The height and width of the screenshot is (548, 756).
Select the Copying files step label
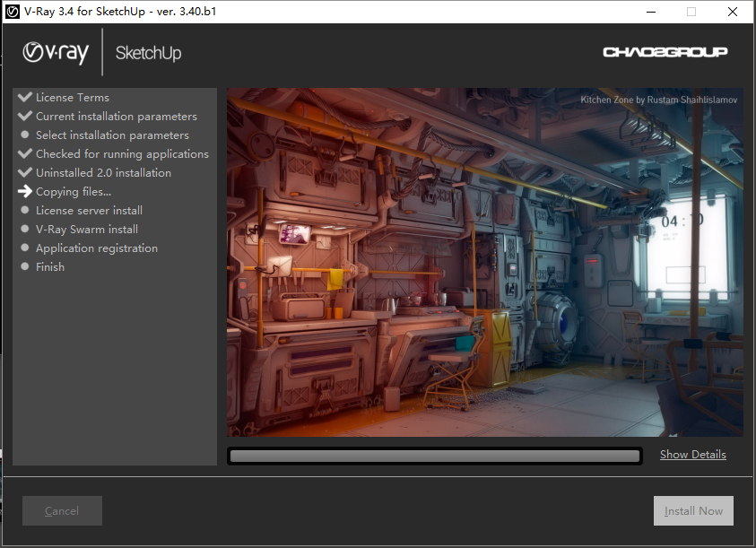coord(74,192)
